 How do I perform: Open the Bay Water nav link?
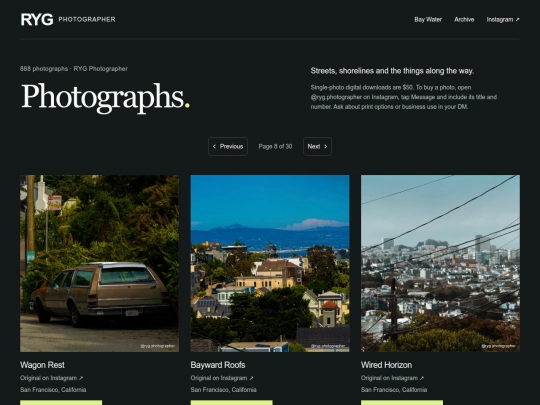[x=428, y=20]
